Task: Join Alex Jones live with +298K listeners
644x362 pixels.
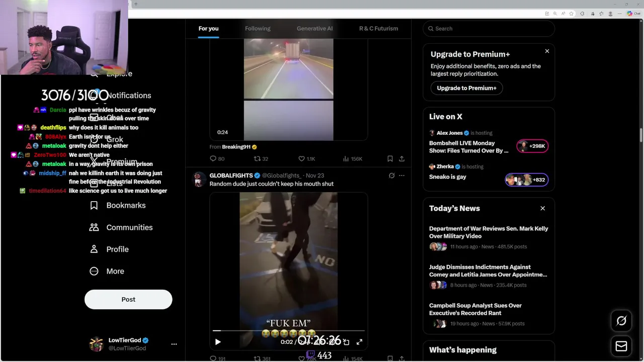Action: [532, 146]
